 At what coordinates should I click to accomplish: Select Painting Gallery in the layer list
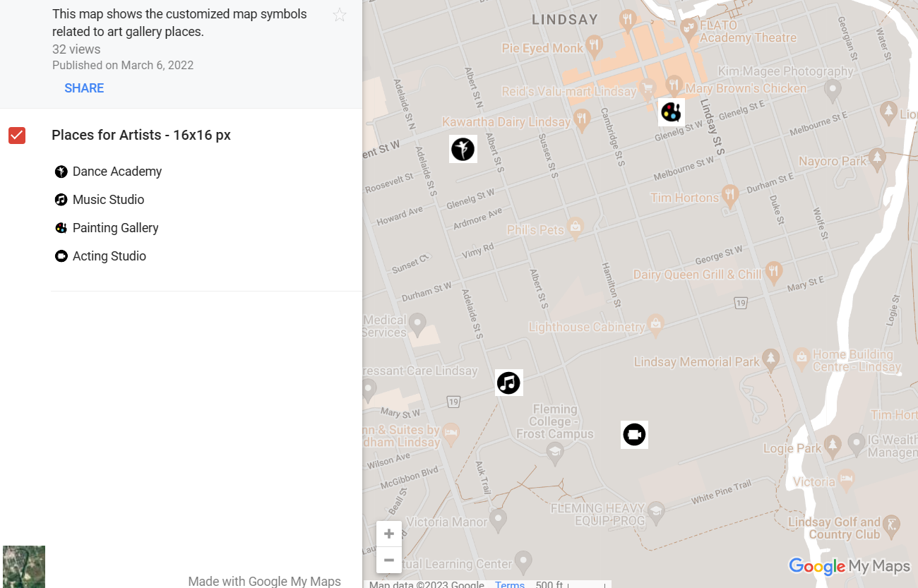coord(115,228)
